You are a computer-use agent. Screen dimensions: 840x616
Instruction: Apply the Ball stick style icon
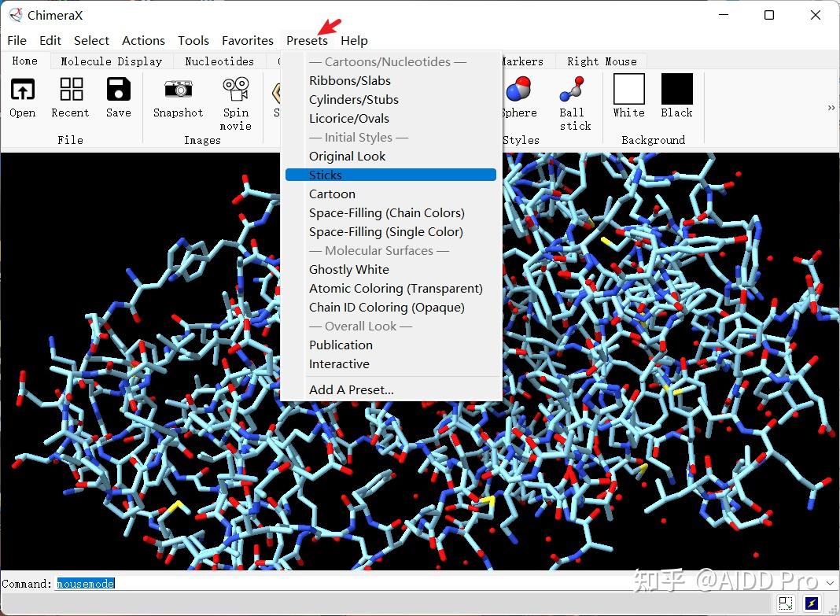573,90
